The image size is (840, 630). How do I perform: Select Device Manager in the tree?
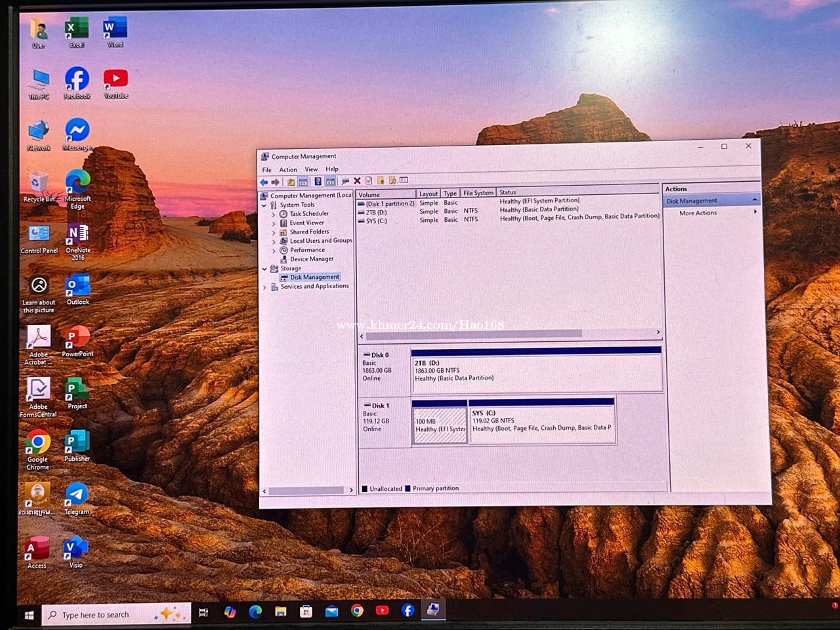pos(311,259)
